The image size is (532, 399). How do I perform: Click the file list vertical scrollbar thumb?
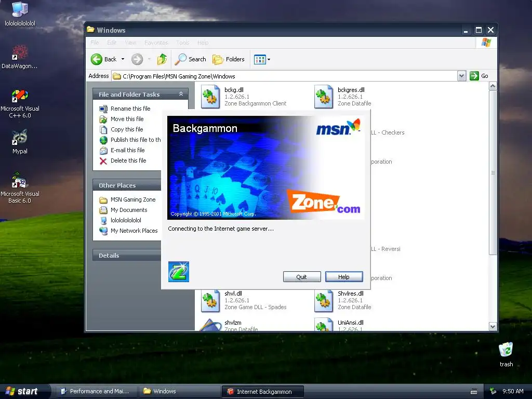(x=493, y=172)
